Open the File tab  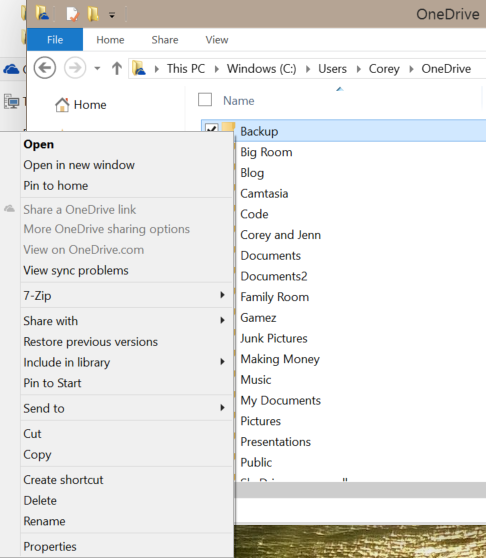(x=55, y=40)
